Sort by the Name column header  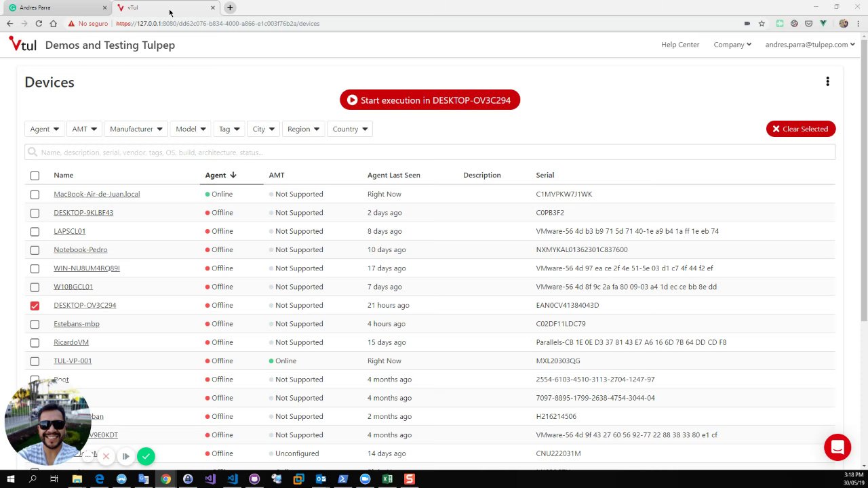(x=64, y=175)
